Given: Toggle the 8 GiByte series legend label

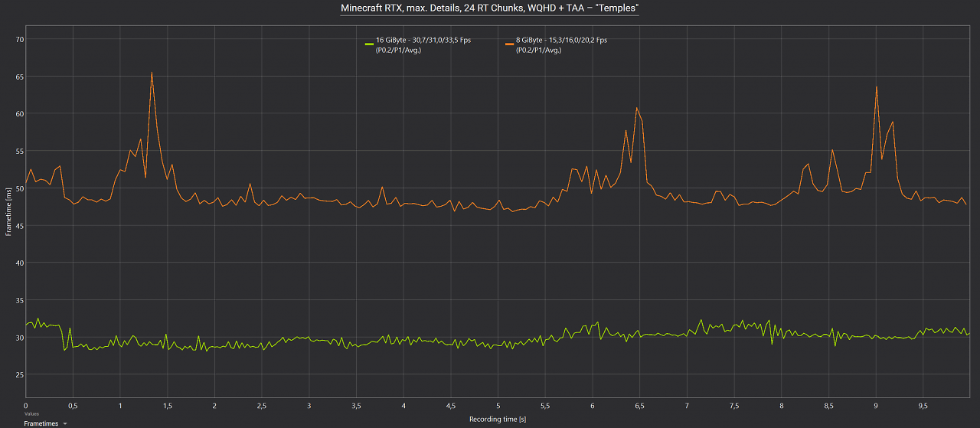Looking at the screenshot, I should coord(562,45).
